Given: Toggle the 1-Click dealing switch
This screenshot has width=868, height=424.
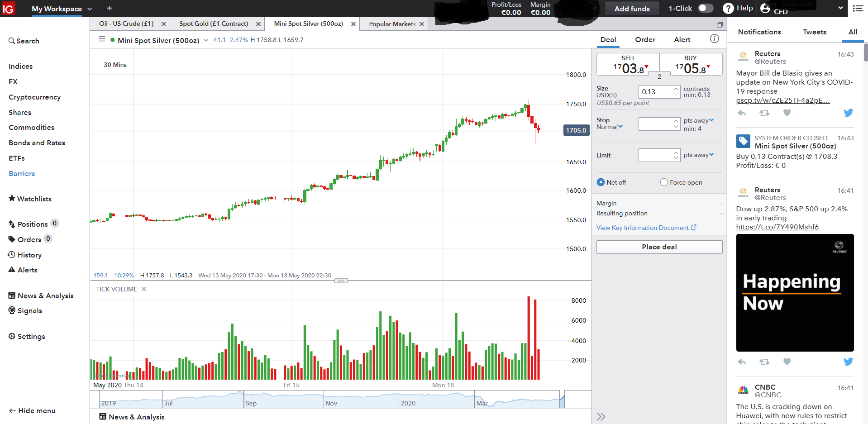Looking at the screenshot, I should click(x=706, y=8).
